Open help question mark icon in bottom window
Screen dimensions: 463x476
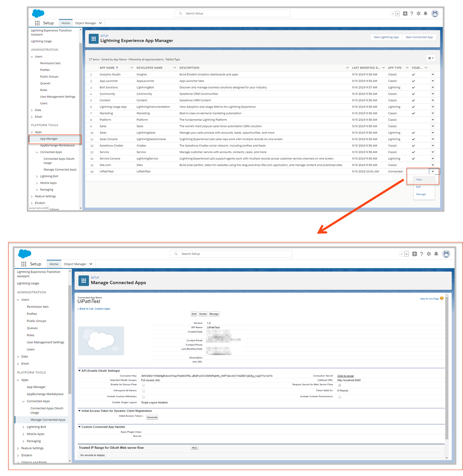click(x=421, y=254)
